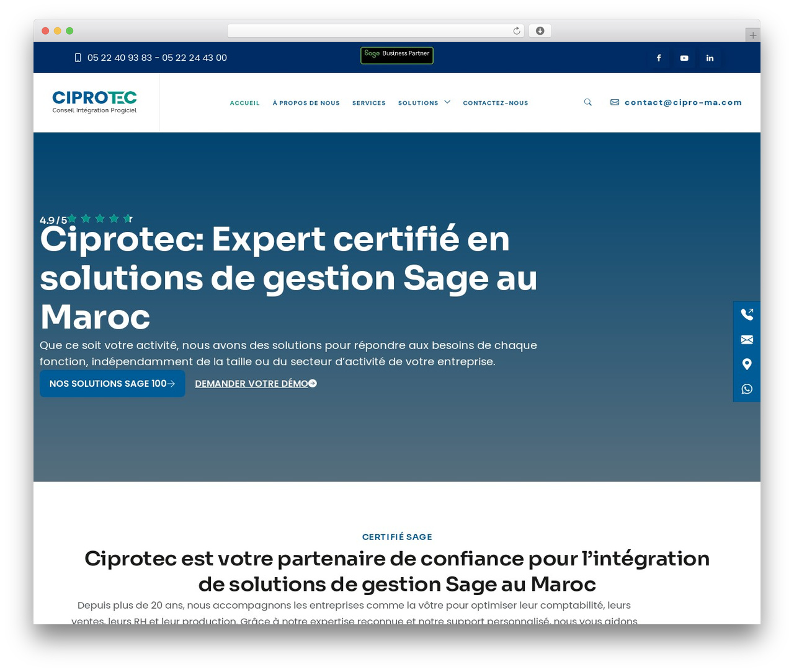
Task: Open the Facebook social icon
Action: click(x=659, y=58)
